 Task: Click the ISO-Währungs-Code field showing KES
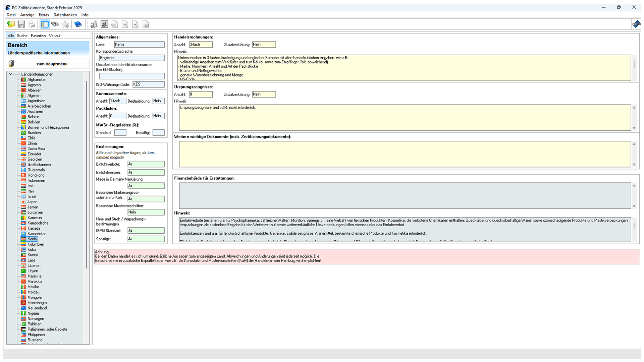tap(148, 84)
